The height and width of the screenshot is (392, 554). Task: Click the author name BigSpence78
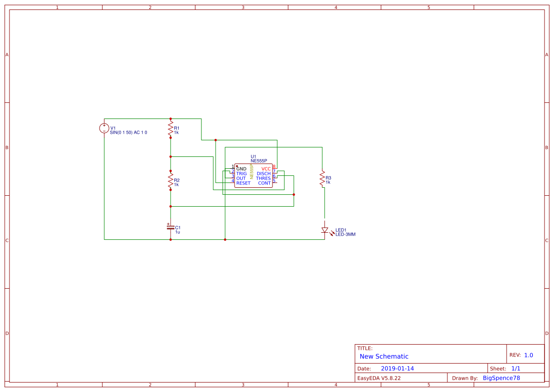[501, 378]
